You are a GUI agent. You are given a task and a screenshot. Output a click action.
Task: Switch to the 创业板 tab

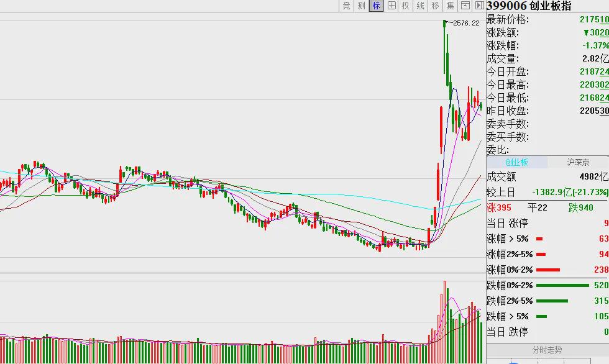516,162
